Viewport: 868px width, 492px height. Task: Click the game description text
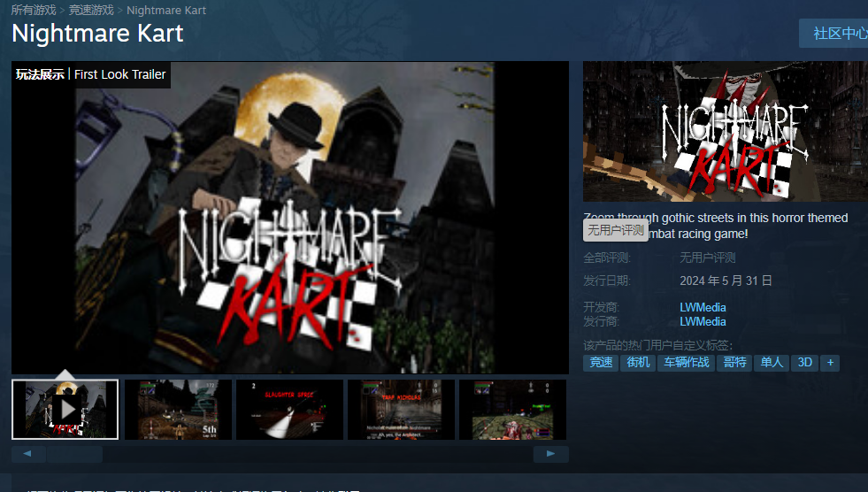(x=716, y=226)
